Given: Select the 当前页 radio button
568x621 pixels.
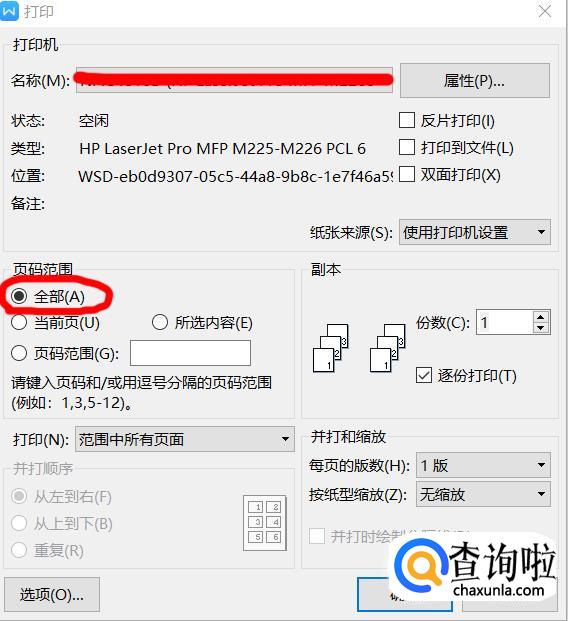Looking at the screenshot, I should (19, 322).
